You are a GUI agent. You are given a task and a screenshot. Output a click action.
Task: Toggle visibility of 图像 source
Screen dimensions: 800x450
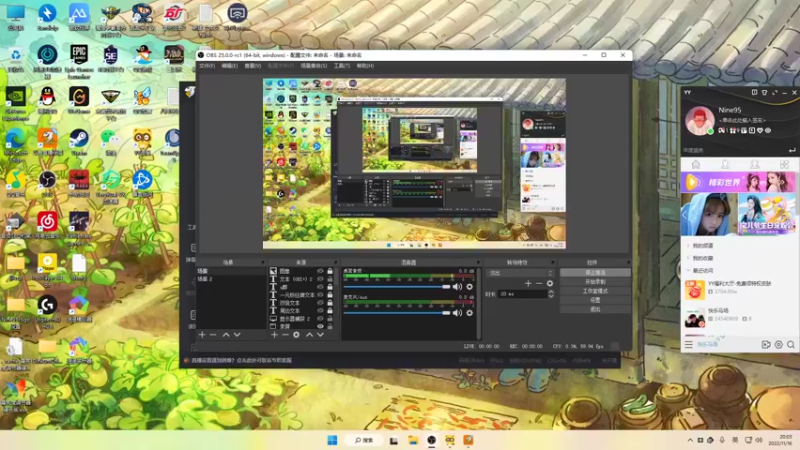[x=320, y=271]
